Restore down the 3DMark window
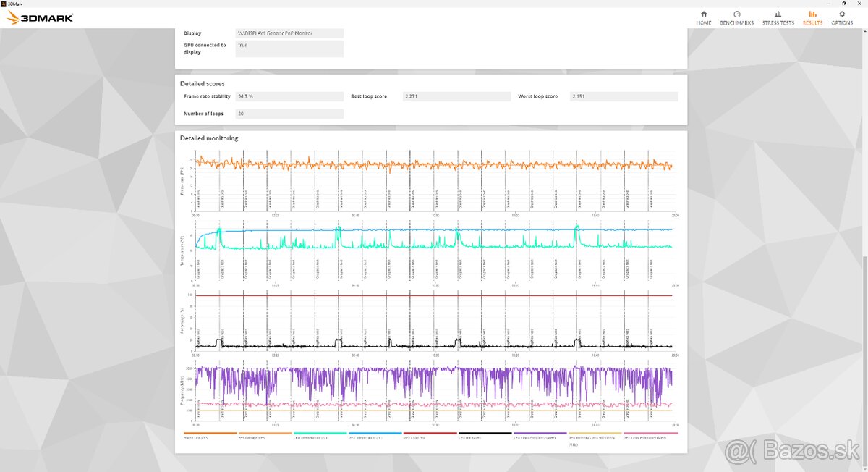This screenshot has width=868, height=472. coord(843,3)
